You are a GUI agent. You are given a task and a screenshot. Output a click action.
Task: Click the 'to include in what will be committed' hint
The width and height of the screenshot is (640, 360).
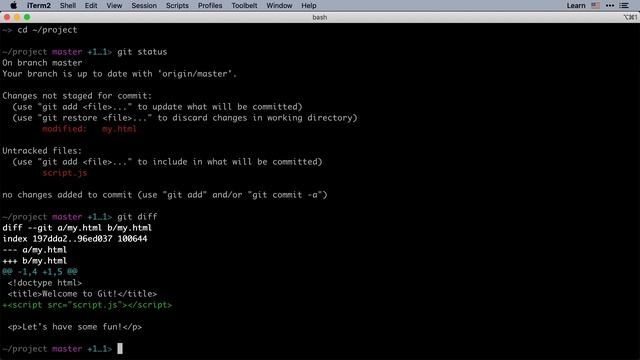click(x=167, y=162)
